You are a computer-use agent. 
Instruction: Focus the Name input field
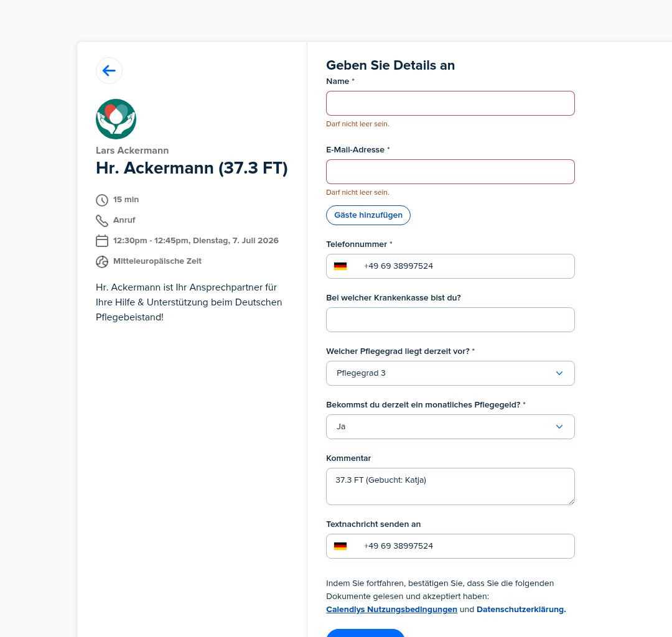tap(450, 103)
